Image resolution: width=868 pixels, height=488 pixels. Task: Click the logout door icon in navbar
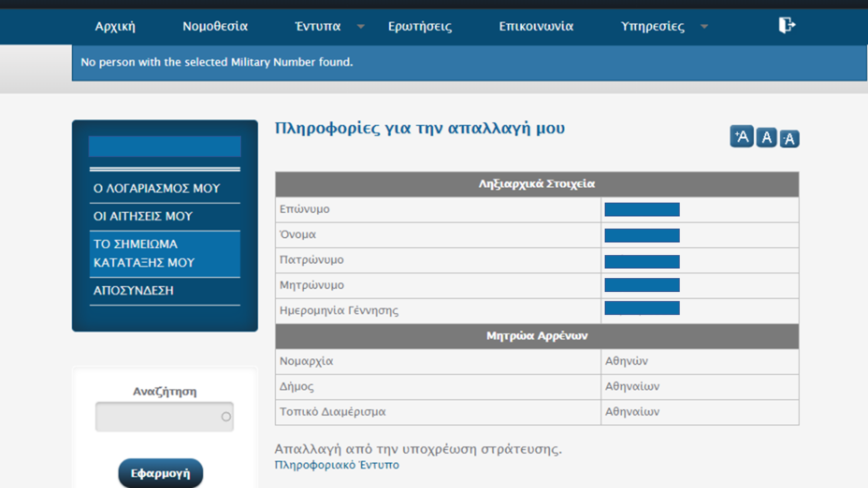(x=787, y=25)
